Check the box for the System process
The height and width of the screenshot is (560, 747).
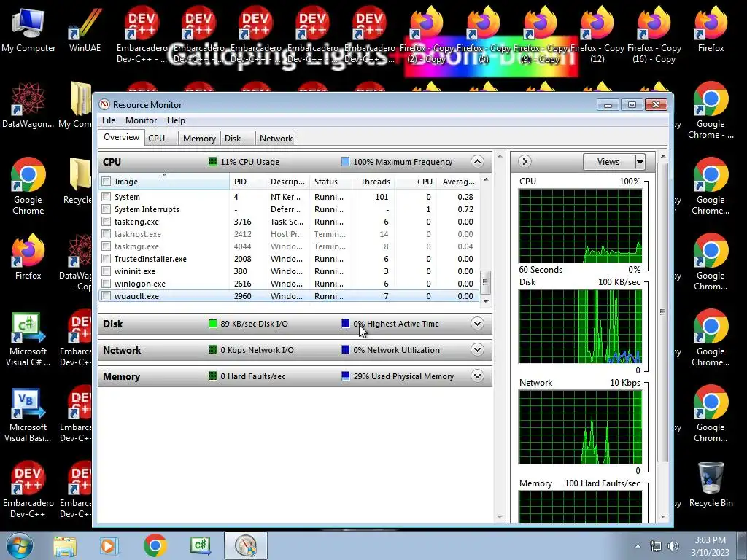pyautogui.click(x=107, y=197)
